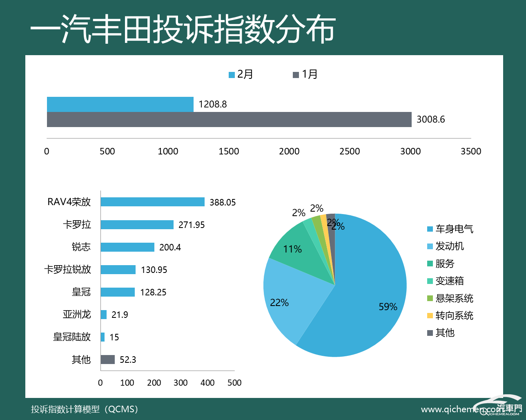Screen dimensions: 526x420
Task: Select the RAV4荣放 bar
Action: [x=153, y=202]
